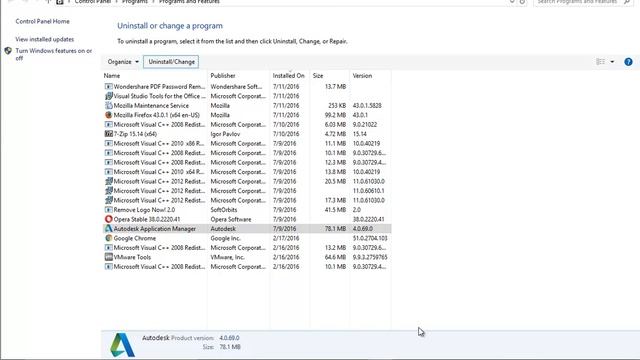The image size is (640, 360).
Task: Open the help question-mark icon
Action: pos(628,62)
